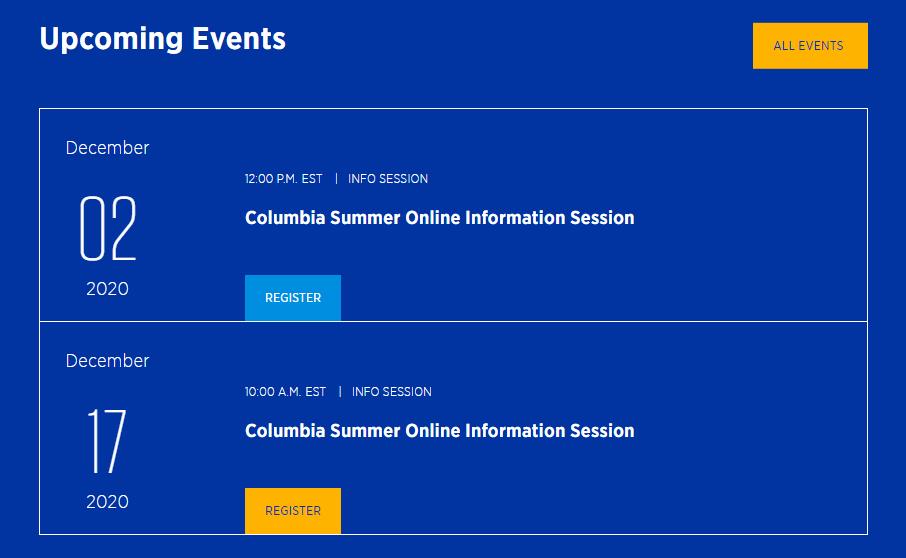Image resolution: width=906 pixels, height=558 pixels.
Task: Select the INFO SESSION label on the 12:00 P.M. event
Action: tap(388, 179)
